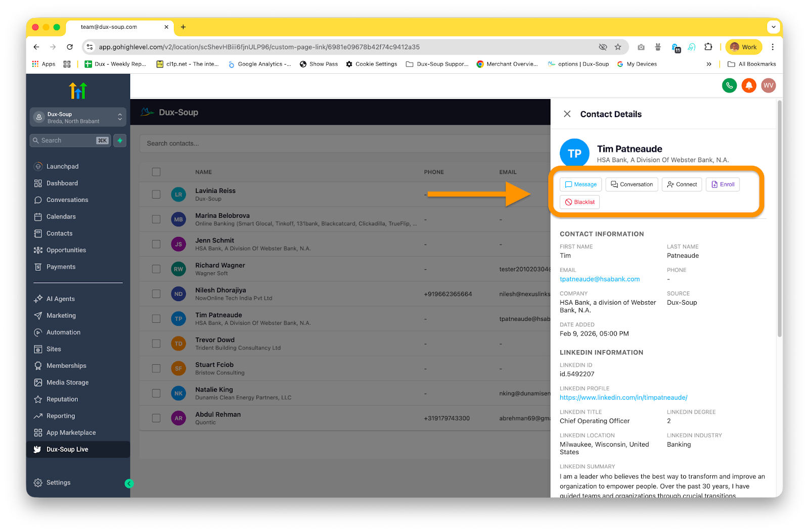Open AI Agents section
The height and width of the screenshot is (532, 809).
(x=61, y=299)
